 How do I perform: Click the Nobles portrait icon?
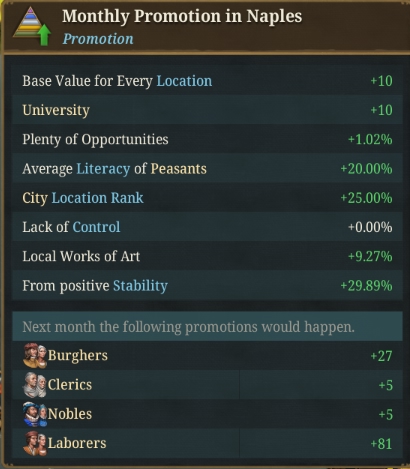pos(35,414)
